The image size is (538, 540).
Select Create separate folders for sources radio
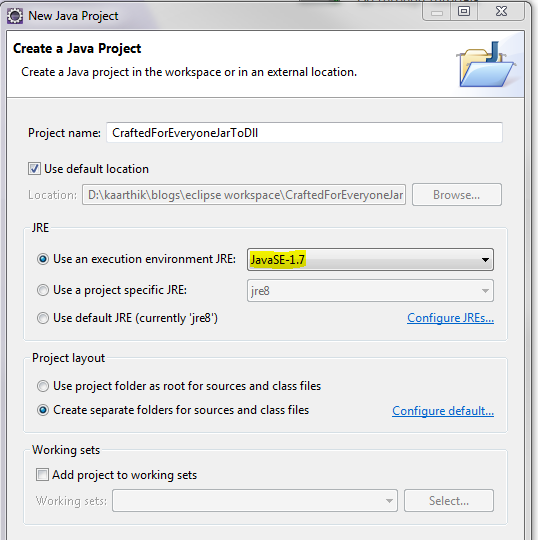[x=43, y=410]
